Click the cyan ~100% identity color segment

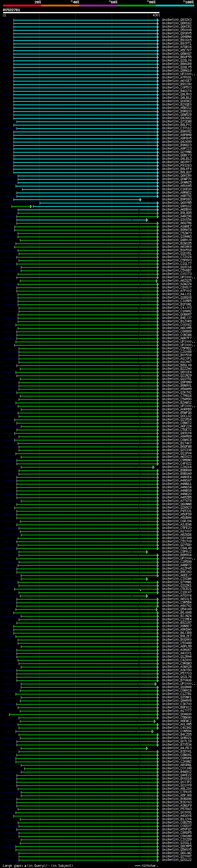point(175,6)
